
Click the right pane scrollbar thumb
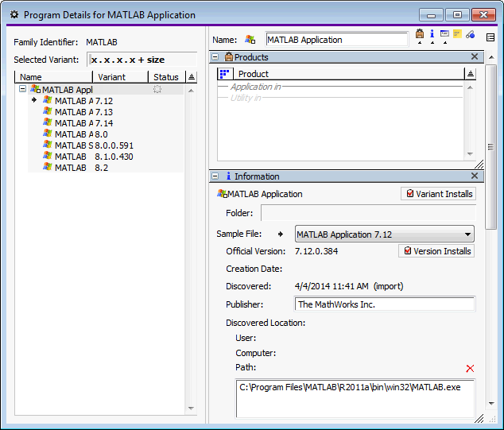pyautogui.click(x=490, y=147)
